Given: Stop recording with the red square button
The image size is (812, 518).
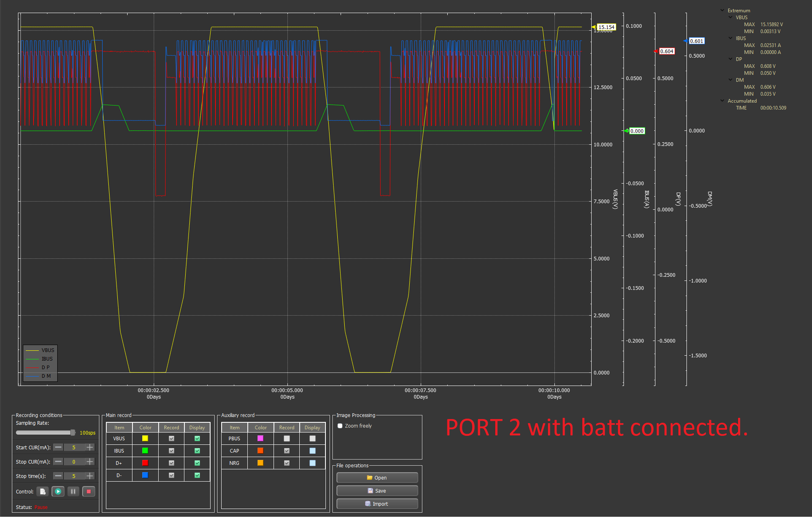Looking at the screenshot, I should [88, 491].
